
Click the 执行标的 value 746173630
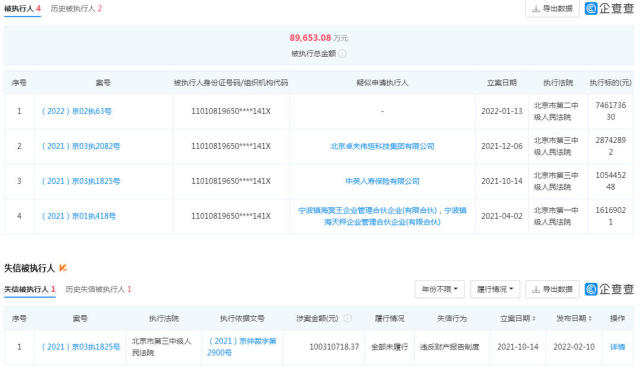(611, 111)
